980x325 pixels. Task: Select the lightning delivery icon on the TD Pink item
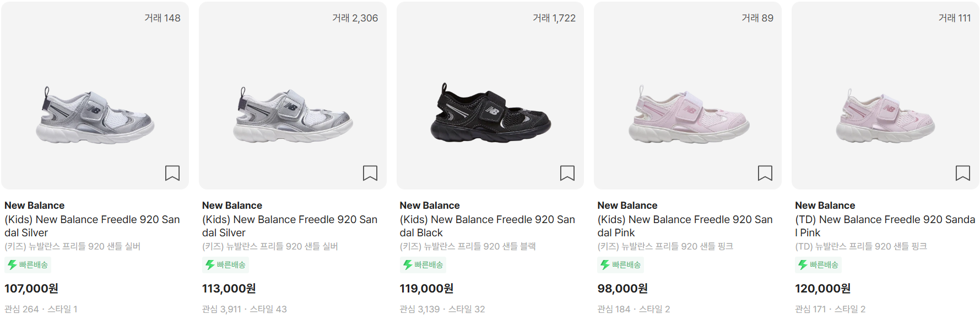click(x=802, y=264)
